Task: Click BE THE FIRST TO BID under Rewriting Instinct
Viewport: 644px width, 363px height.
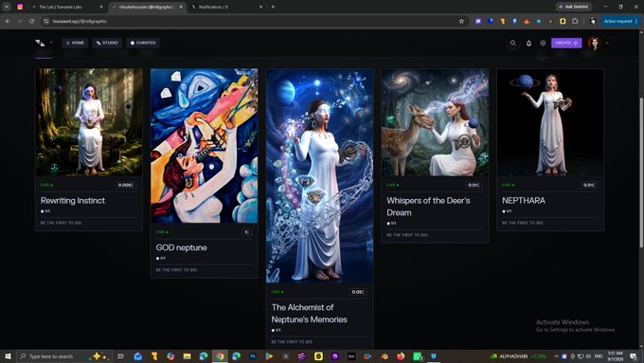Action: pyautogui.click(x=61, y=223)
